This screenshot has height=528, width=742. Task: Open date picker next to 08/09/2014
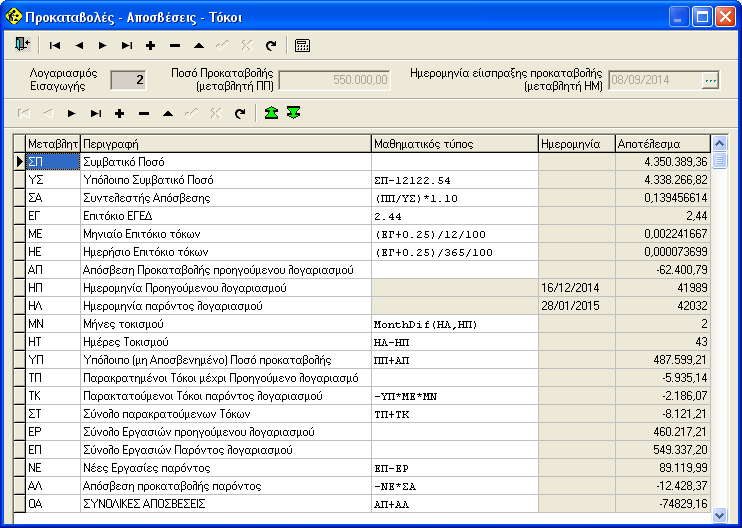[711, 80]
